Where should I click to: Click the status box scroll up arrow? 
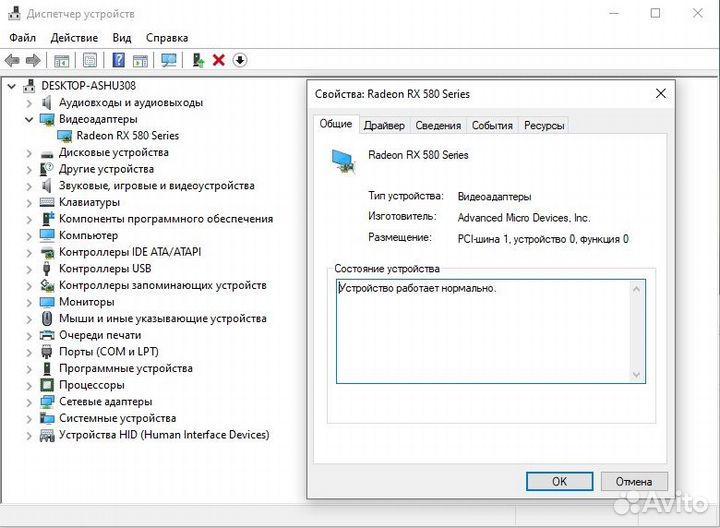tap(636, 289)
